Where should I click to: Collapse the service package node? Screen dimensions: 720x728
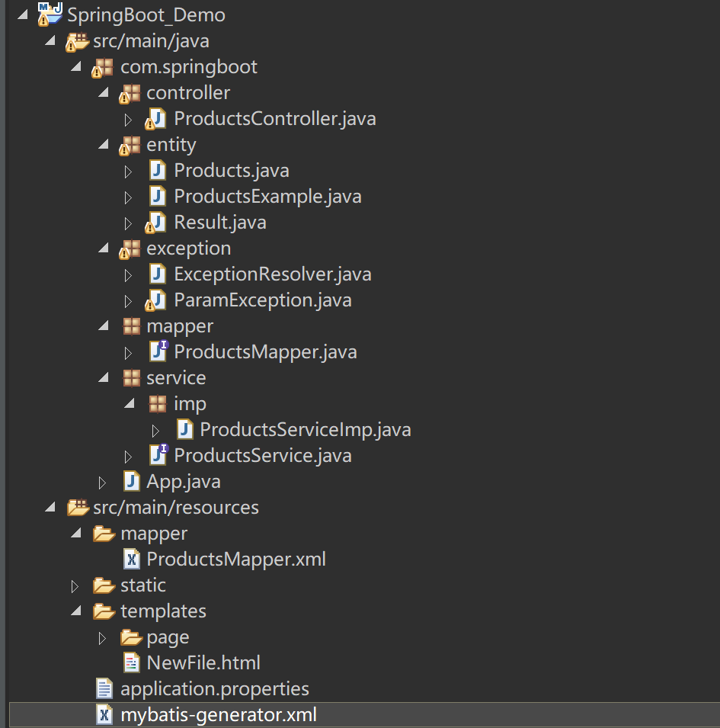104,377
